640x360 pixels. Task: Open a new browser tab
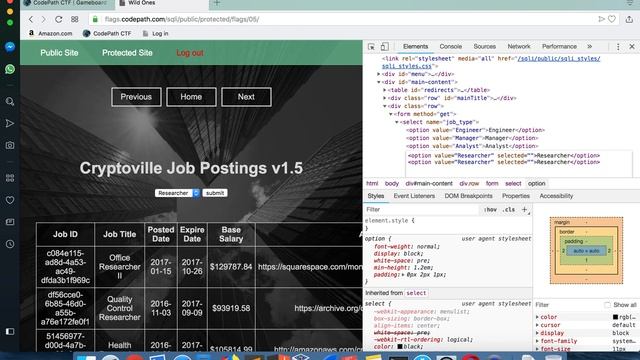217,3
